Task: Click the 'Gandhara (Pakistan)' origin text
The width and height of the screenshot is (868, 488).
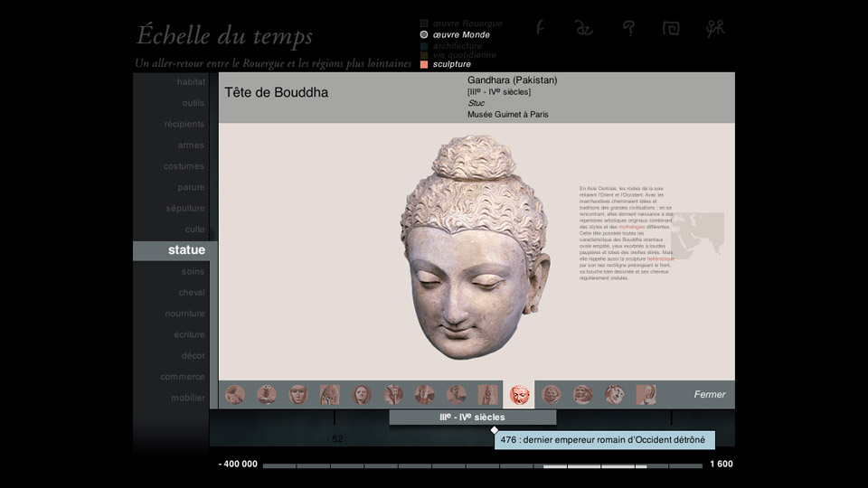Action: click(x=512, y=80)
